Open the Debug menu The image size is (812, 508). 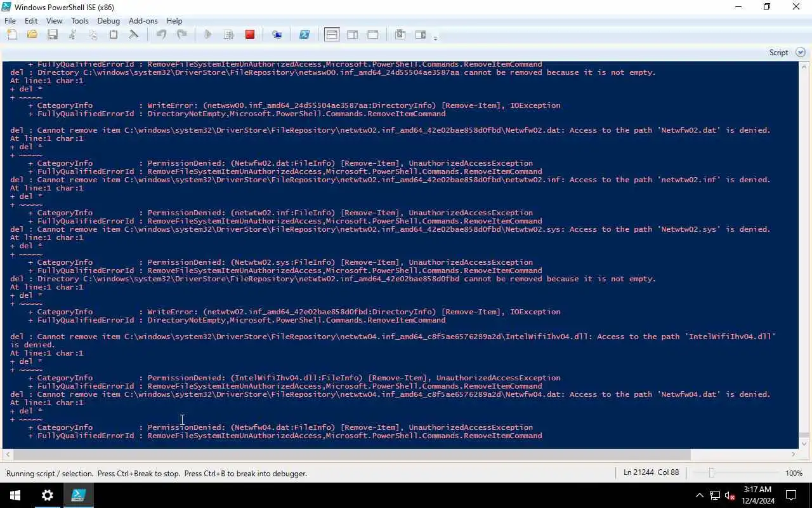pos(108,21)
